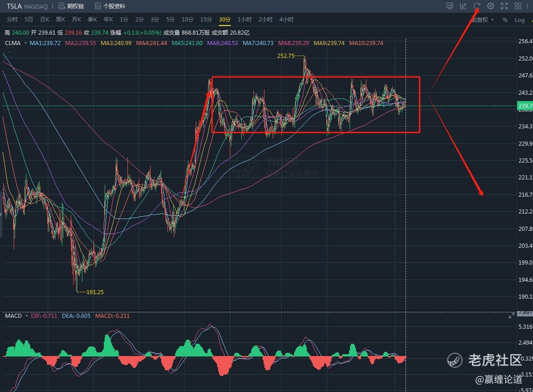The image size is (533, 392).
Task: Toggle the % percentage axis mode
Action: point(505,20)
